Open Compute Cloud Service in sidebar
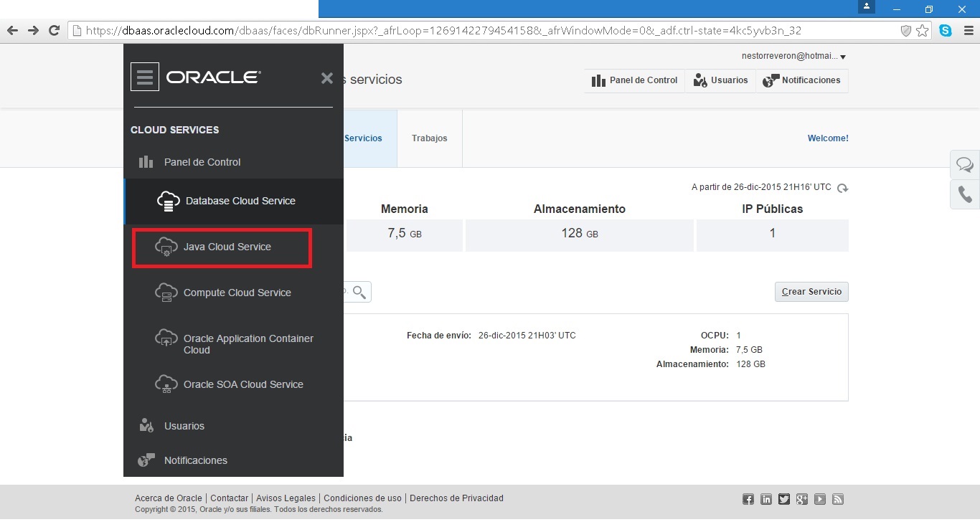Viewport: 980px width, 522px height. pyautogui.click(x=237, y=293)
